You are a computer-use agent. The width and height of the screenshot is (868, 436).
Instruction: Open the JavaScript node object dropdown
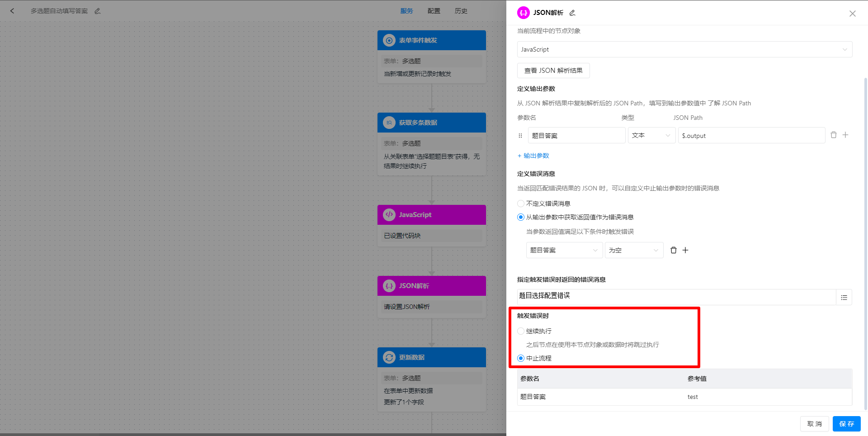click(x=684, y=49)
